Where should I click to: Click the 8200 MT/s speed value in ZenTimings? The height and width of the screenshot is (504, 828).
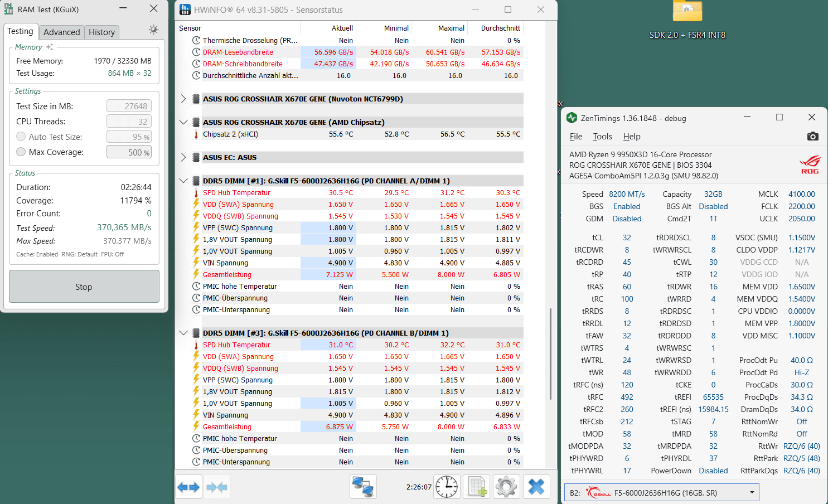pos(627,194)
